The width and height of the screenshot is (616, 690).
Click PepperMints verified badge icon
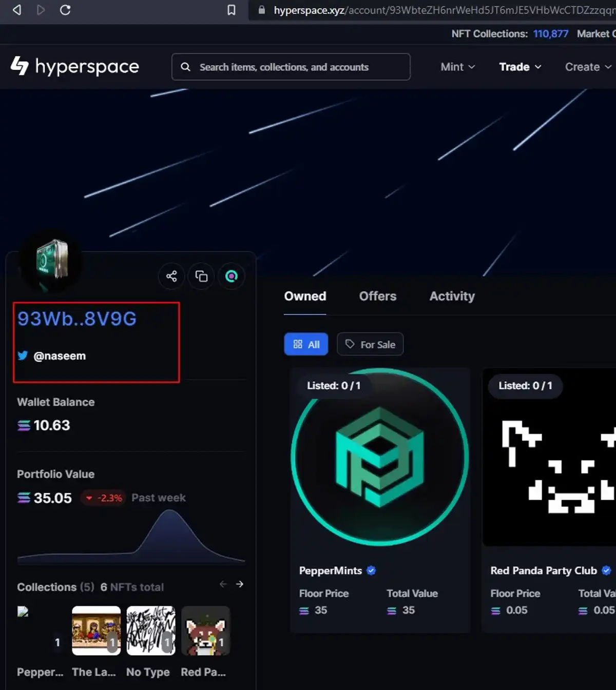click(x=372, y=570)
